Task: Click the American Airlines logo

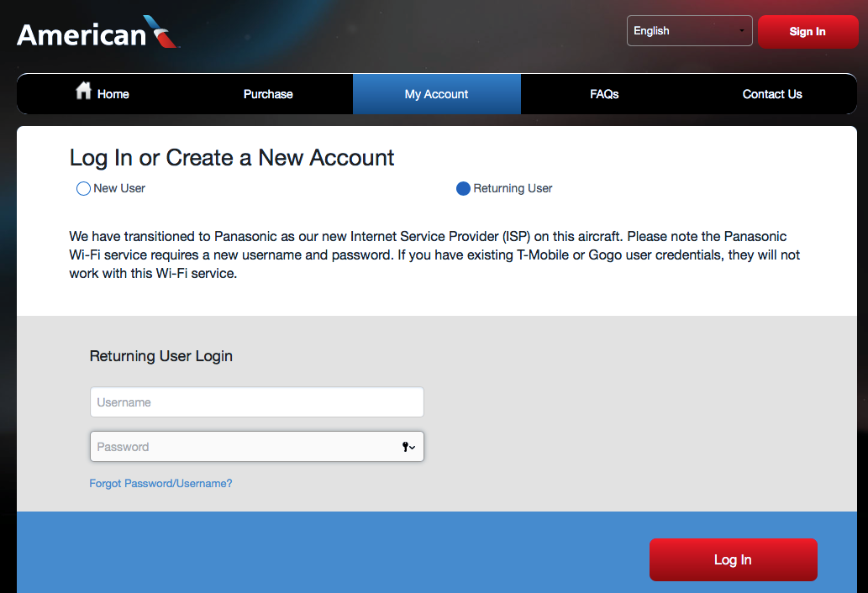Action: coord(98,33)
